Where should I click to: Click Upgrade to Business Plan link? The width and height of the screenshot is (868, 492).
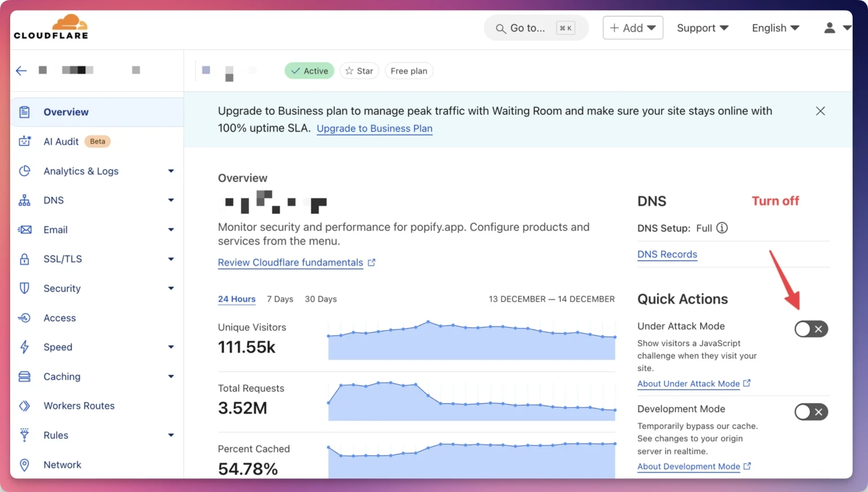(x=374, y=128)
